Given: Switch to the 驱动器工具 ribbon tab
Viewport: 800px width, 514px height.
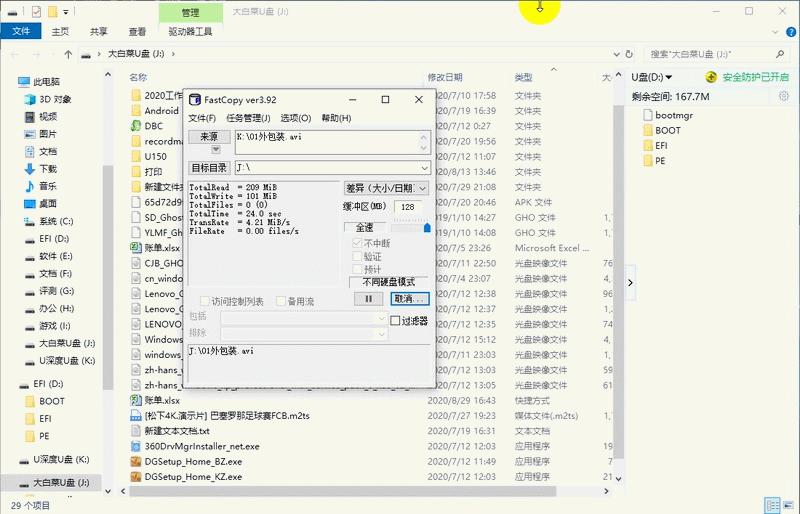Looking at the screenshot, I should (x=190, y=32).
